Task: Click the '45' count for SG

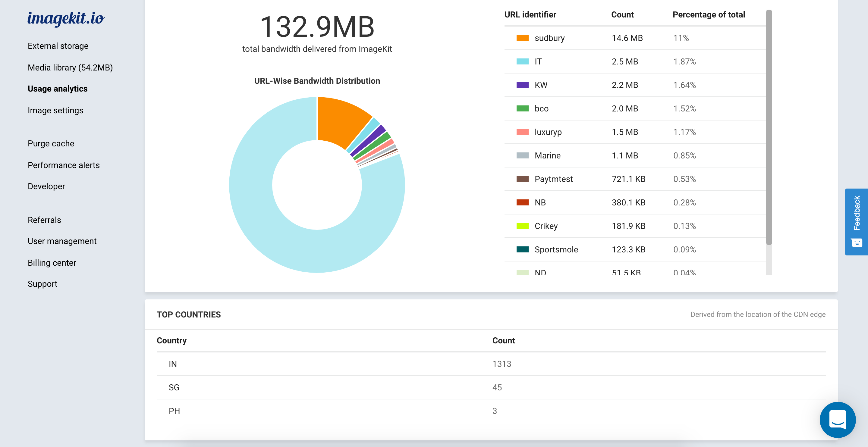Action: point(497,387)
